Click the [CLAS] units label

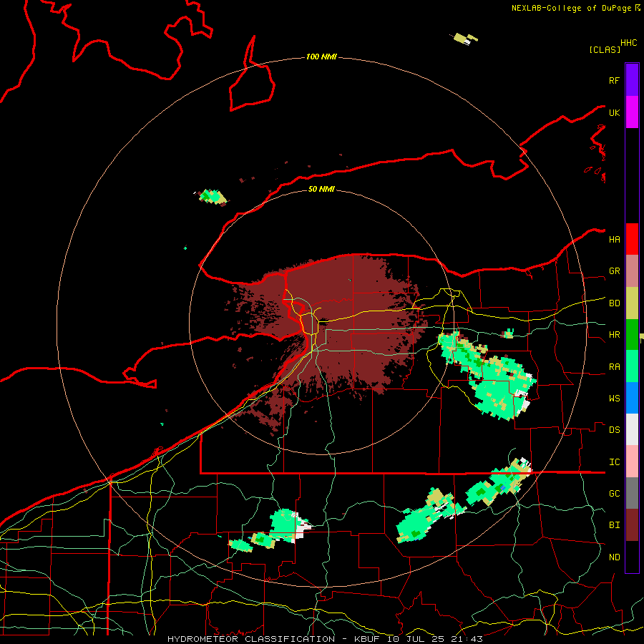coord(605,49)
